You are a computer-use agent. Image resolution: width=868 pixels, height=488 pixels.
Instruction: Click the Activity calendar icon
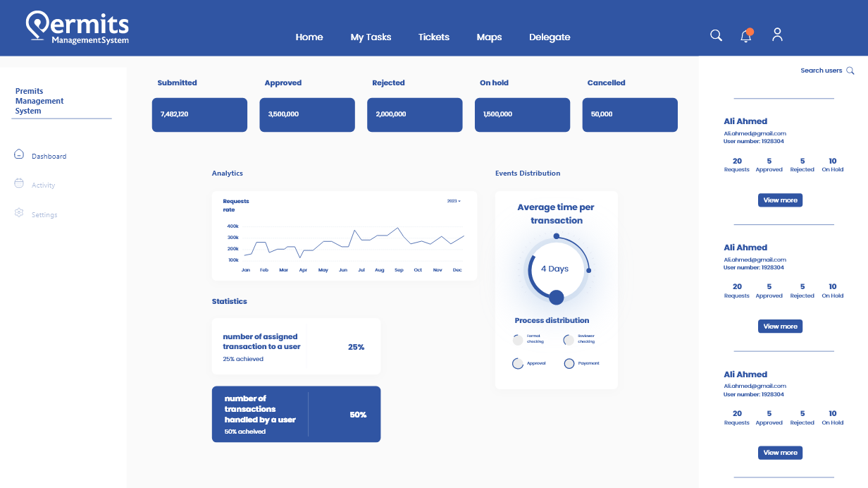(19, 183)
